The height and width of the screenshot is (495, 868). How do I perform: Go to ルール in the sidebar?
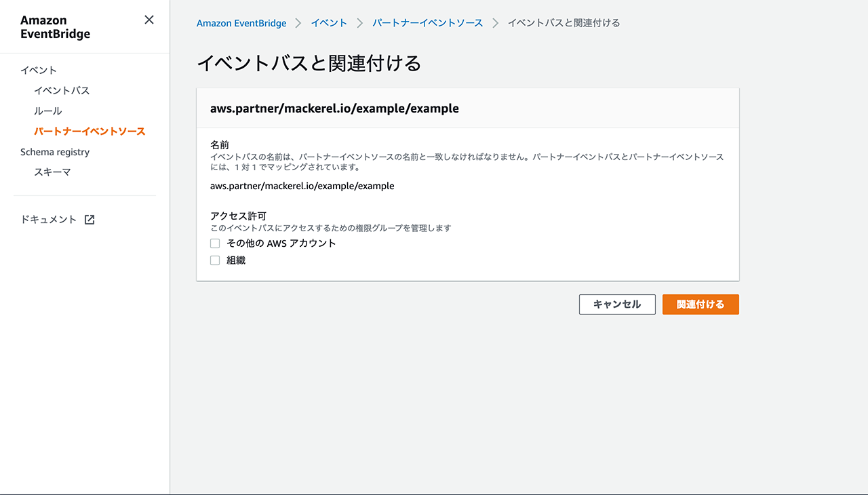[48, 111]
